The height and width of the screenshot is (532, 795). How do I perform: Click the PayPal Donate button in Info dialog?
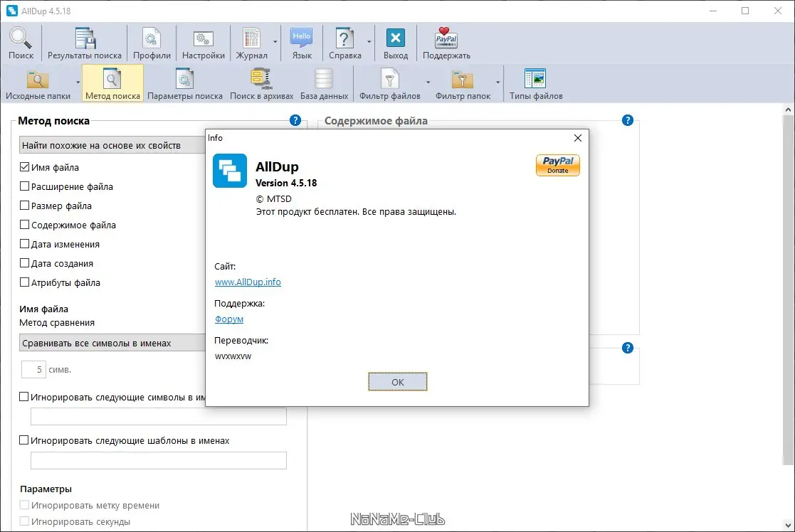(558, 165)
